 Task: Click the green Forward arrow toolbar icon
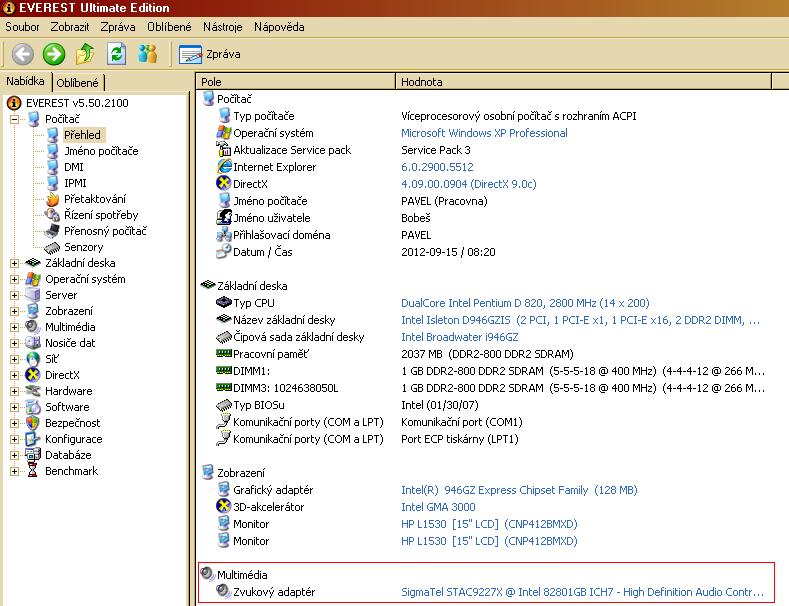coord(54,54)
